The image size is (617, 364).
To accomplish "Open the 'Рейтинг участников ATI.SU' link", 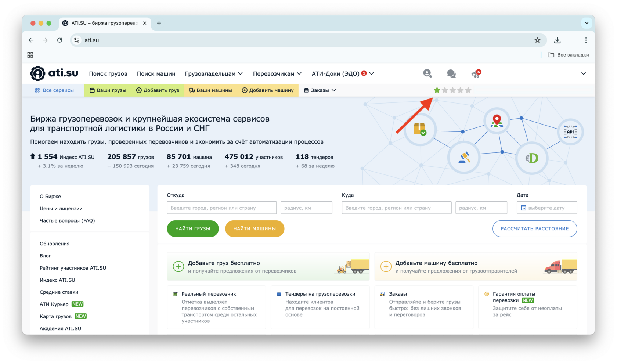I will tap(72, 268).
